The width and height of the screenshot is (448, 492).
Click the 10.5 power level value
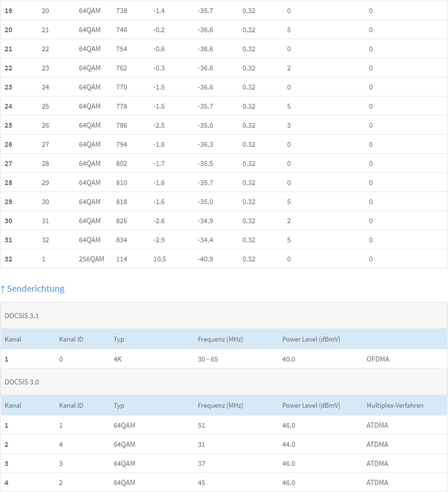click(160, 259)
